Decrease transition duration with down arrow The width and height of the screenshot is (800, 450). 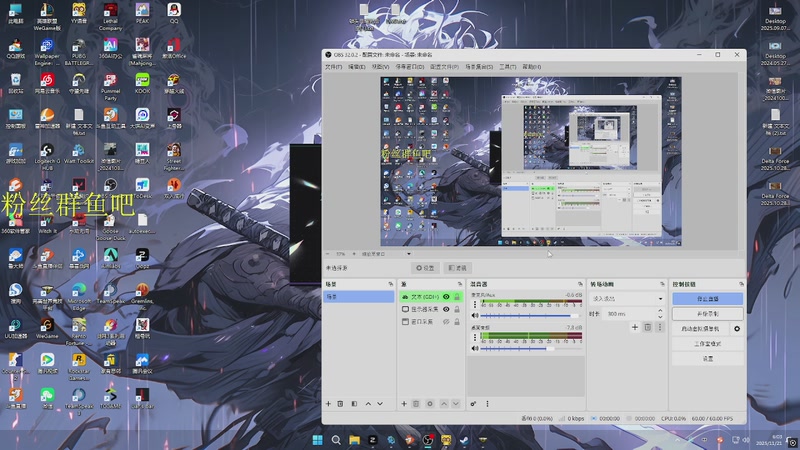click(660, 317)
